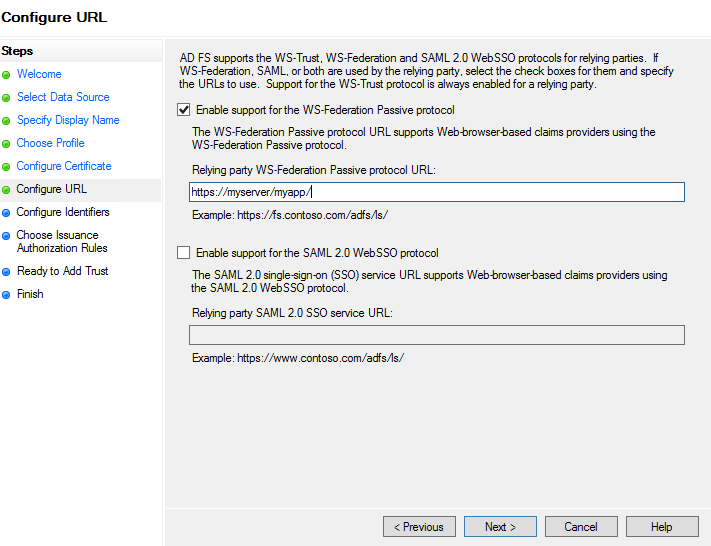Click the blue bullet beside Ready to Add Trust

click(x=6, y=272)
